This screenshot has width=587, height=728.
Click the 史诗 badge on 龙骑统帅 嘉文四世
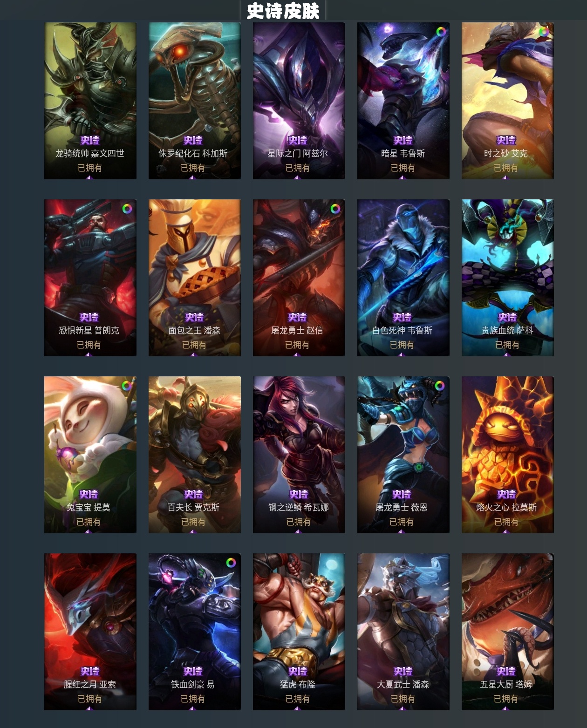pos(90,140)
